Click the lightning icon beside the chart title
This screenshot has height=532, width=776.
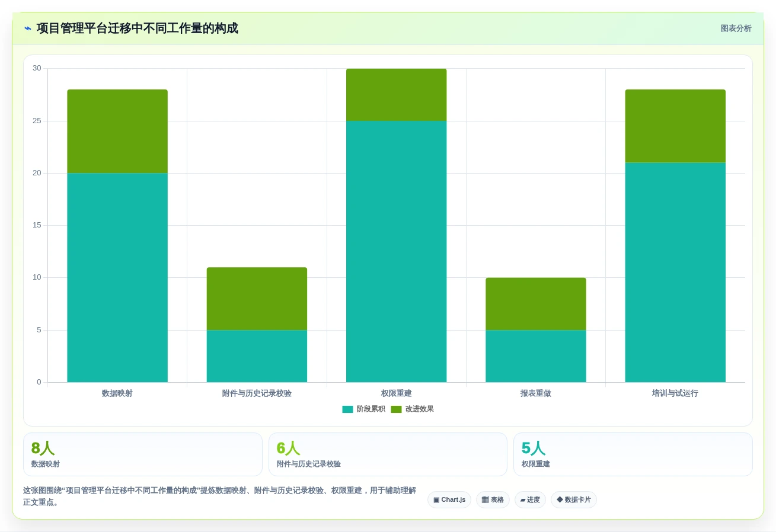click(x=28, y=28)
